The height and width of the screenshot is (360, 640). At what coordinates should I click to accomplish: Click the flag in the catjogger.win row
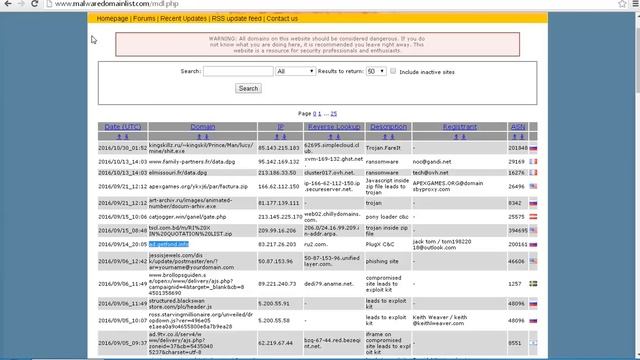tap(533, 217)
